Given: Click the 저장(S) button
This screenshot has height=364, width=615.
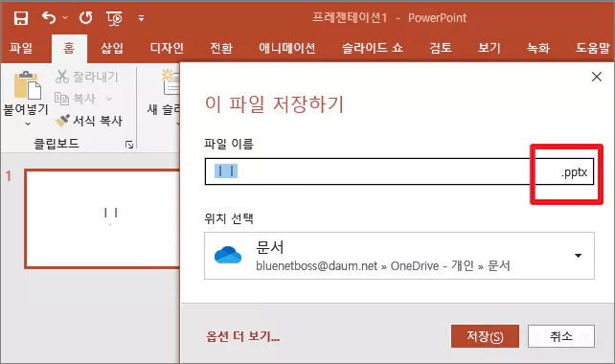Looking at the screenshot, I should pyautogui.click(x=485, y=336).
